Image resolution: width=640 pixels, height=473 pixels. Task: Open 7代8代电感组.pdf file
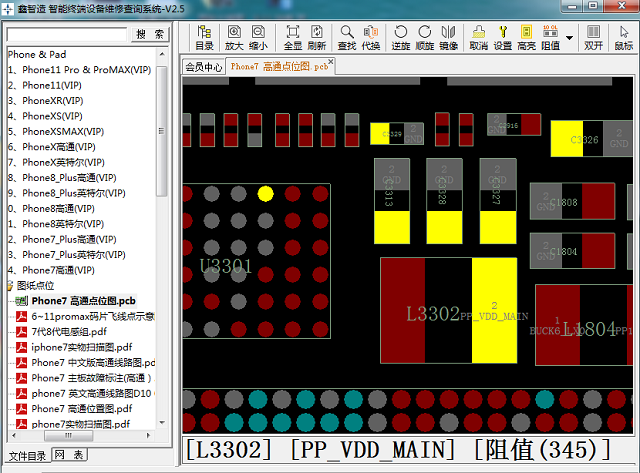(x=69, y=332)
